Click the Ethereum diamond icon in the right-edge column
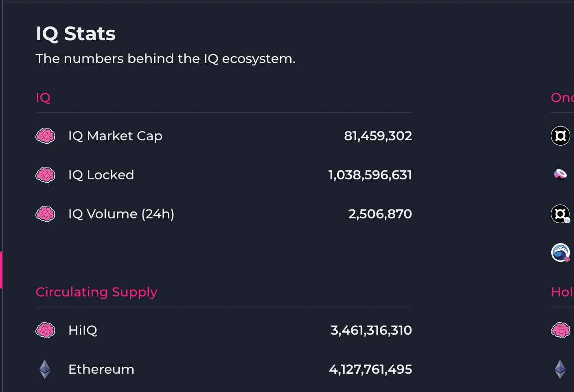This screenshot has height=392, width=574. pos(561,369)
